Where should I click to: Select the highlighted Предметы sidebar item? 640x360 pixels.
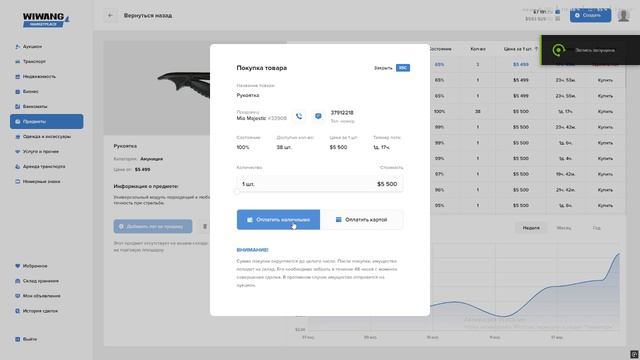pos(47,121)
